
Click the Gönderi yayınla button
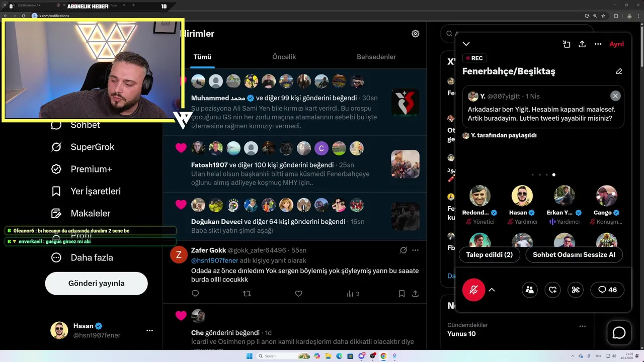tap(96, 283)
